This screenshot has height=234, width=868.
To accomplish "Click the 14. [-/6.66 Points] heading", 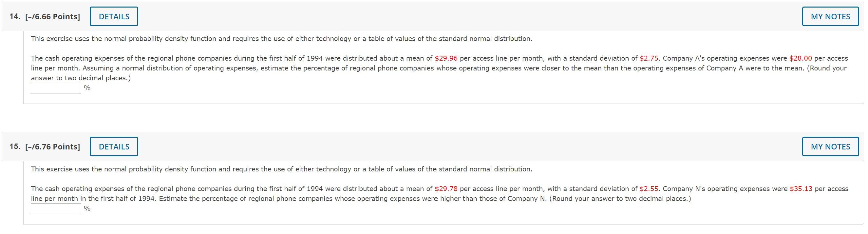I will tap(45, 16).
